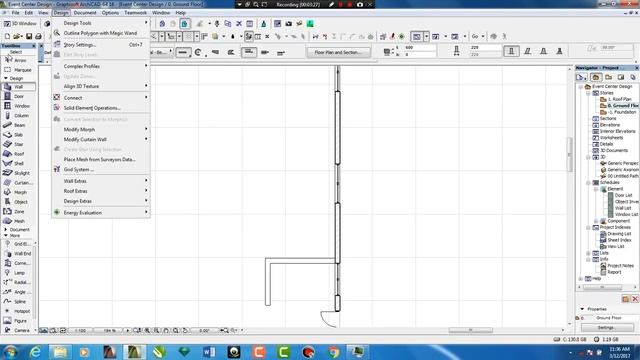This screenshot has height=360, width=640.
Task: Collapse Schedules node in Navigator
Action: pos(588,182)
